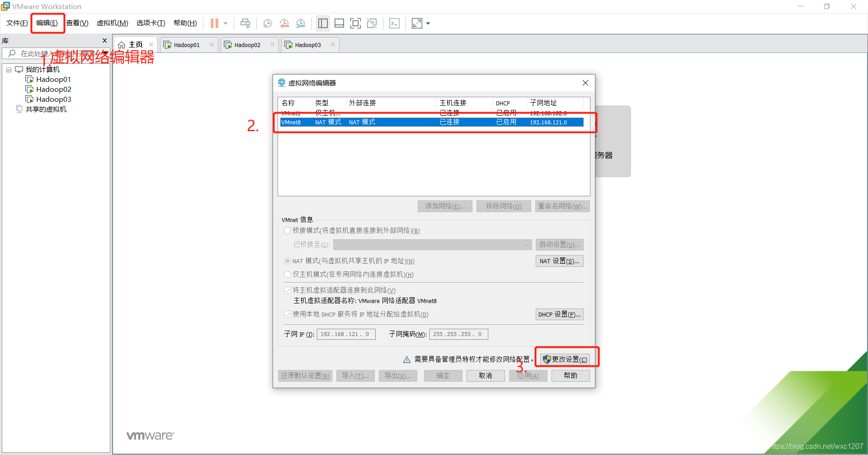Click the 移除网络(O) button

point(504,206)
